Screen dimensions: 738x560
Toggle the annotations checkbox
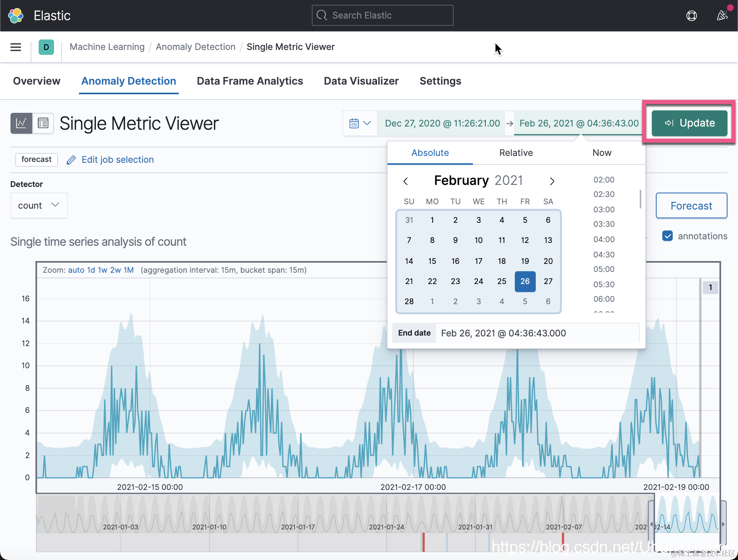(668, 236)
